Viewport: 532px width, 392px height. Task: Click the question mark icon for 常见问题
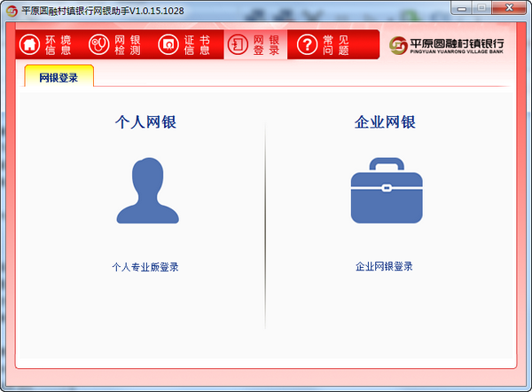coord(307,44)
